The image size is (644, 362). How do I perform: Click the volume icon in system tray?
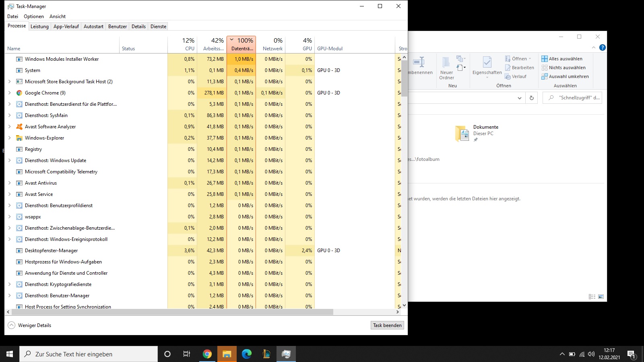[x=591, y=354]
